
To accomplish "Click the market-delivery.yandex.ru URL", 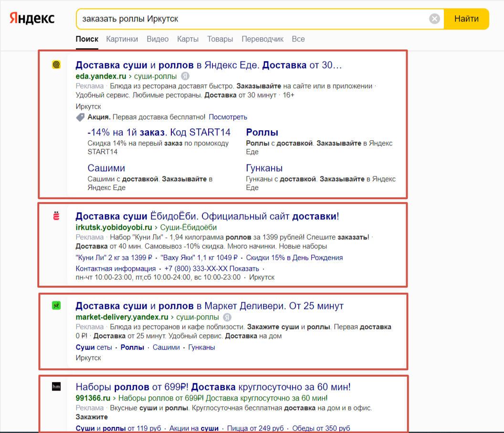I will (x=122, y=318).
